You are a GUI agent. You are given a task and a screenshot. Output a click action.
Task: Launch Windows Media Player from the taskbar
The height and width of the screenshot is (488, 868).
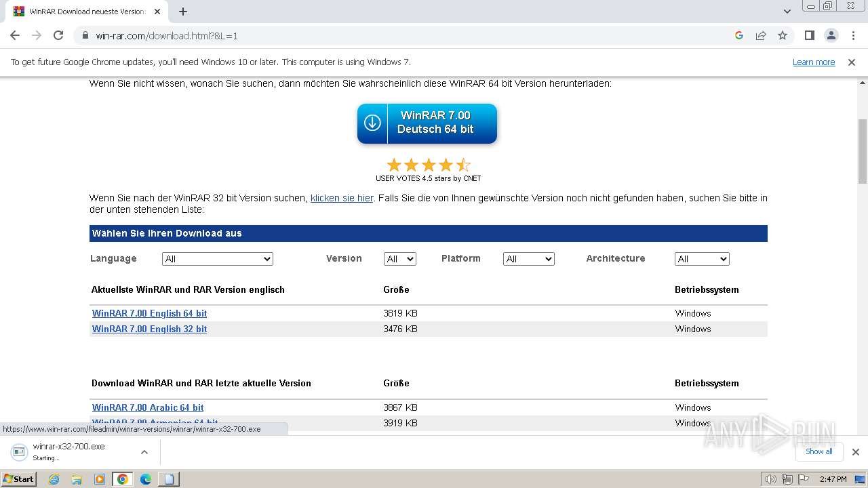coord(100,479)
